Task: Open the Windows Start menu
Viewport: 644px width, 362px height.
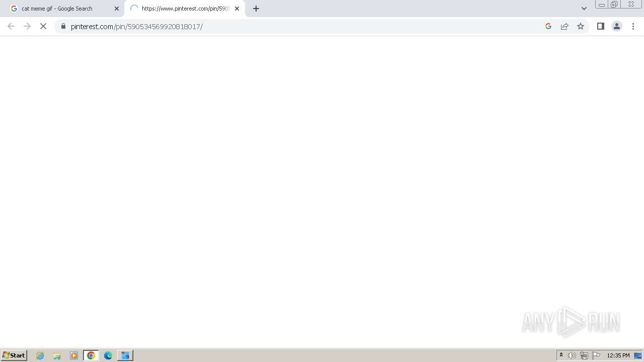Action: point(14,355)
